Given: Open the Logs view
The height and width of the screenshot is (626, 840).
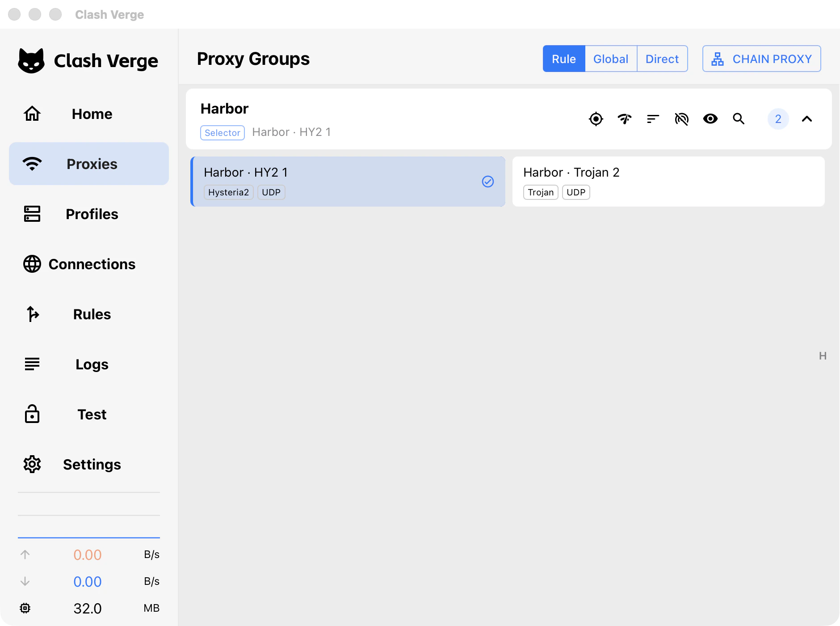Looking at the screenshot, I should (x=89, y=364).
